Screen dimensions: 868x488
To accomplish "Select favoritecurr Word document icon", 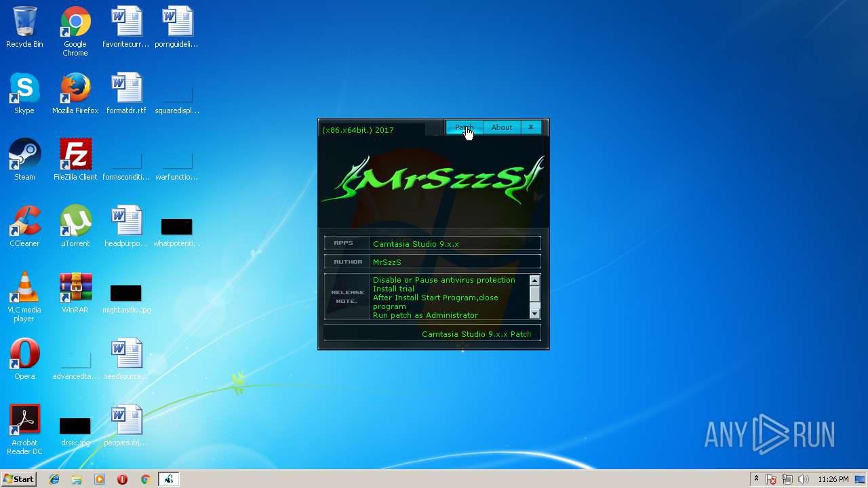I will [126, 27].
